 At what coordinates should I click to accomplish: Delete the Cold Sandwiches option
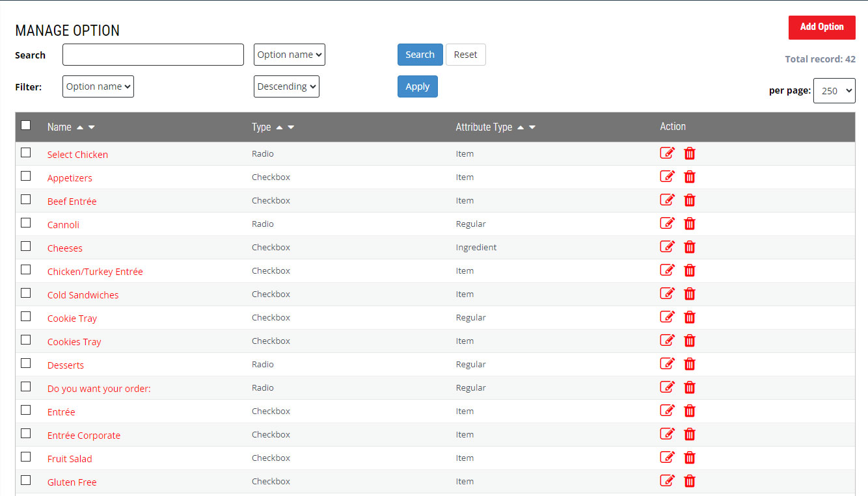coord(690,294)
